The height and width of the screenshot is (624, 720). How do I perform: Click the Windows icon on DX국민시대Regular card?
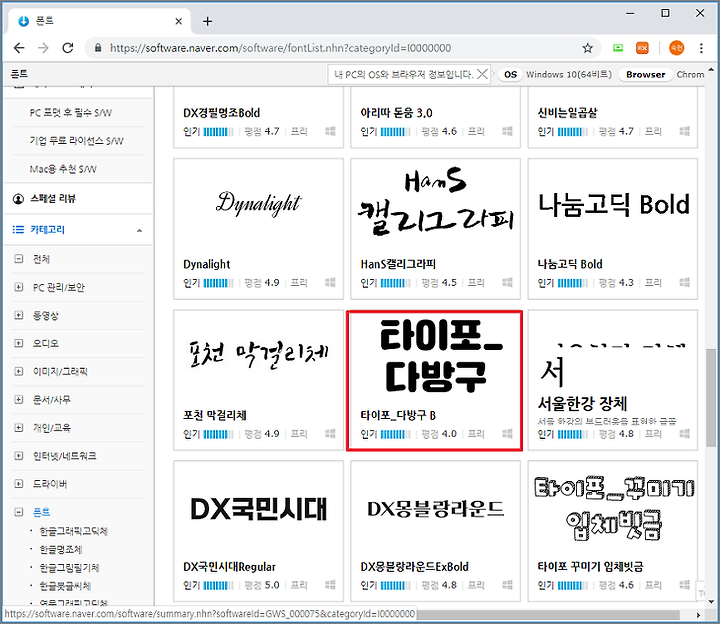[x=330, y=585]
